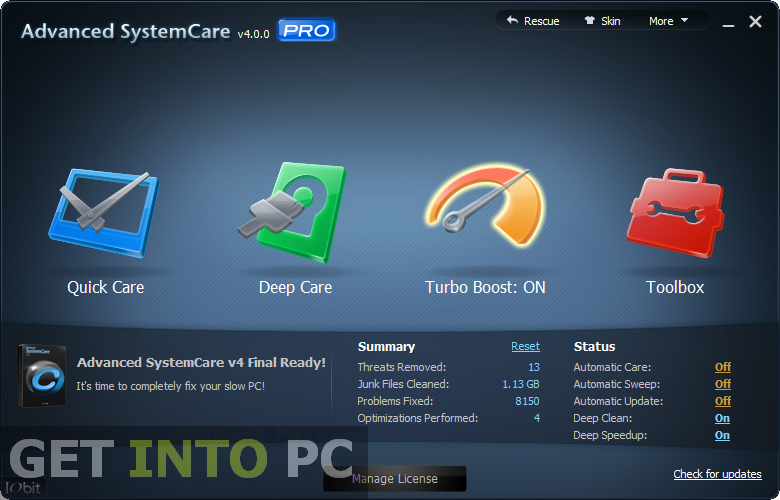780x500 pixels.
Task: Toggle Automatic Care status Off link
Action: pyautogui.click(x=723, y=367)
